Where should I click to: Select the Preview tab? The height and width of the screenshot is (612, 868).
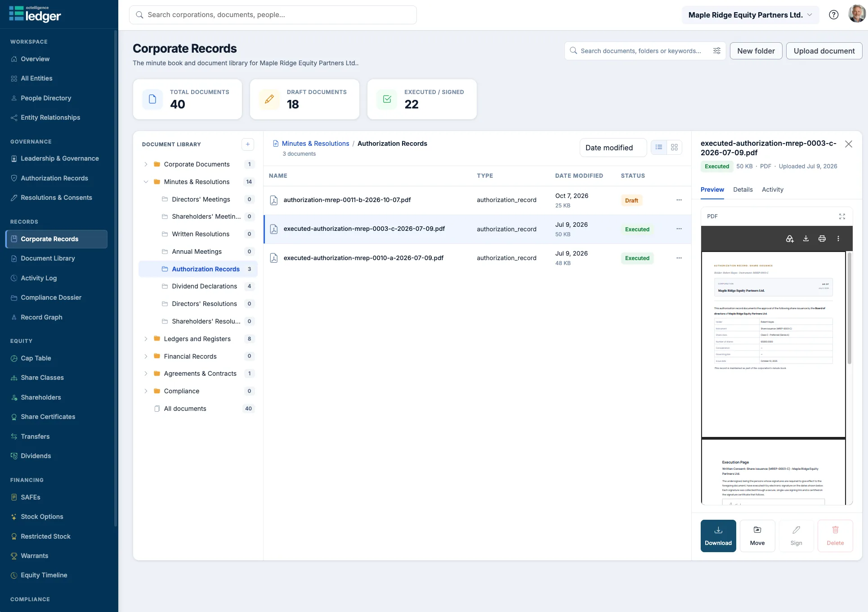tap(712, 189)
